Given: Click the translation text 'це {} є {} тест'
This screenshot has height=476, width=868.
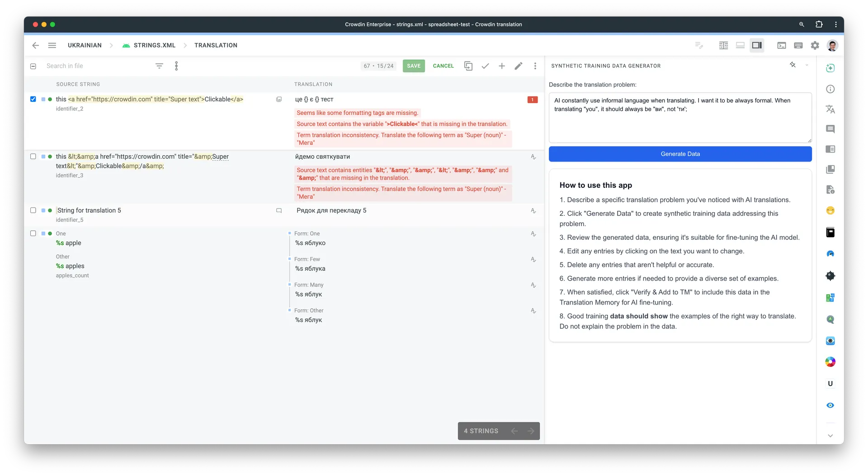Looking at the screenshot, I should pyautogui.click(x=314, y=100).
